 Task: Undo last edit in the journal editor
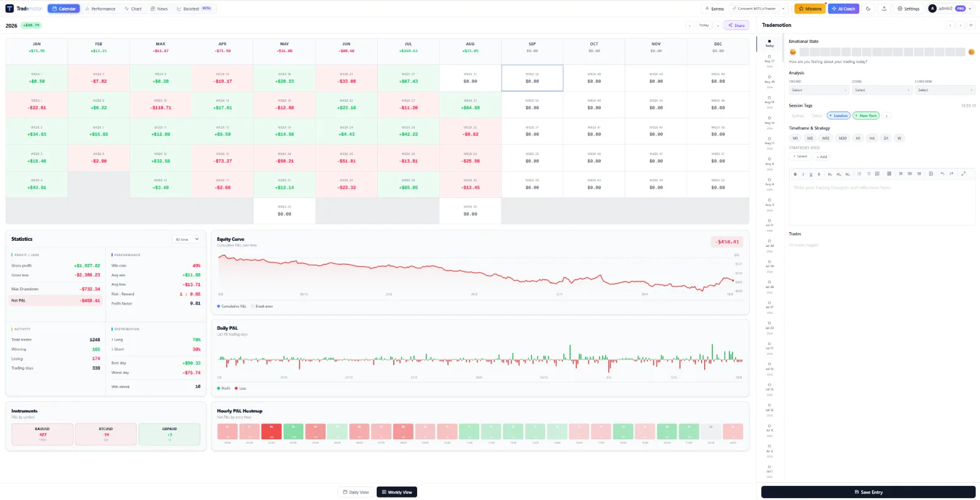point(943,173)
